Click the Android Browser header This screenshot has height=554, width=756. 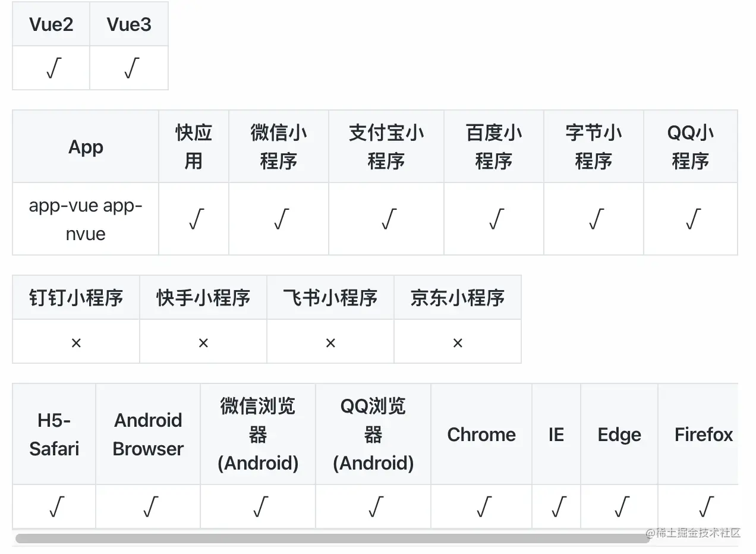pos(148,434)
